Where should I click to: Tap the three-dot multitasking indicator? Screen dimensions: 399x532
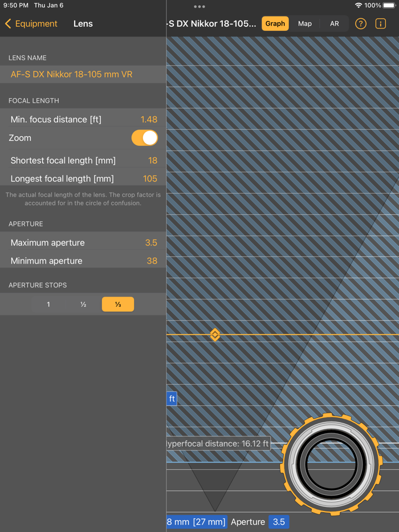(199, 6)
